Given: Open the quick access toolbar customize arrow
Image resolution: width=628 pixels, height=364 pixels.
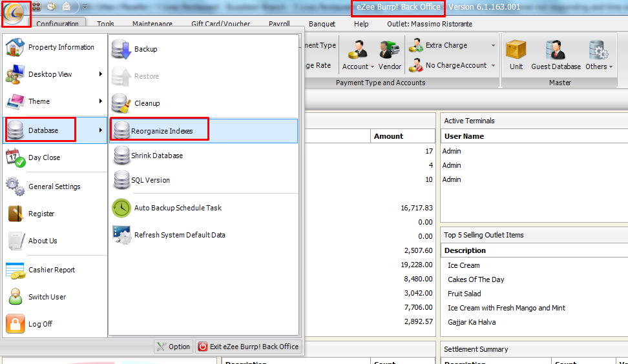Looking at the screenshot, I should [x=85, y=6].
